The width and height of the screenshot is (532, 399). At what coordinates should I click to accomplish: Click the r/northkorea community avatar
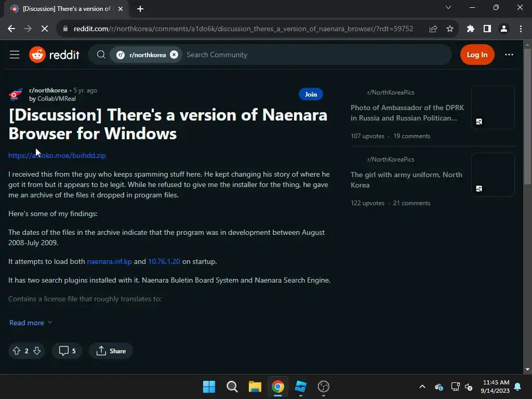click(16, 95)
